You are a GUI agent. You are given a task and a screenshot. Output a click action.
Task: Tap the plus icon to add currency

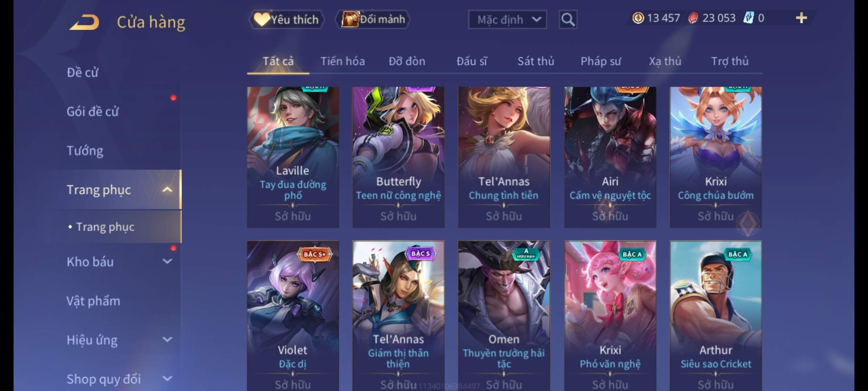801,18
